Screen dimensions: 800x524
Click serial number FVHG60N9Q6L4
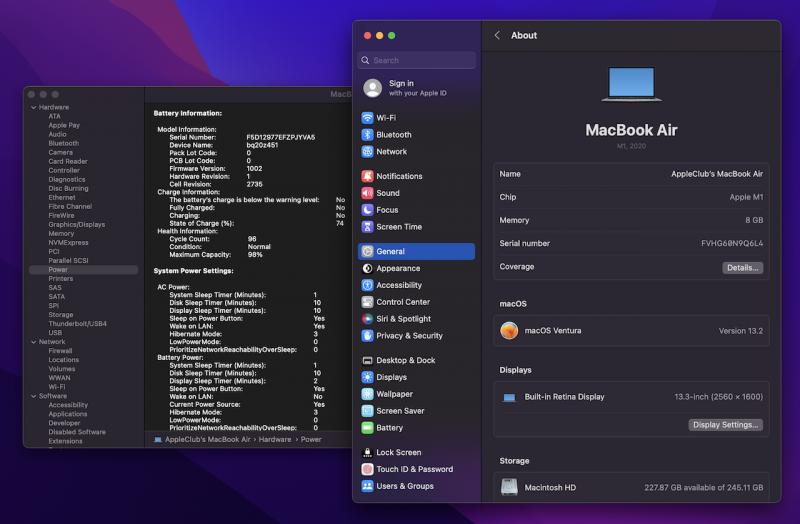pyautogui.click(x=732, y=243)
